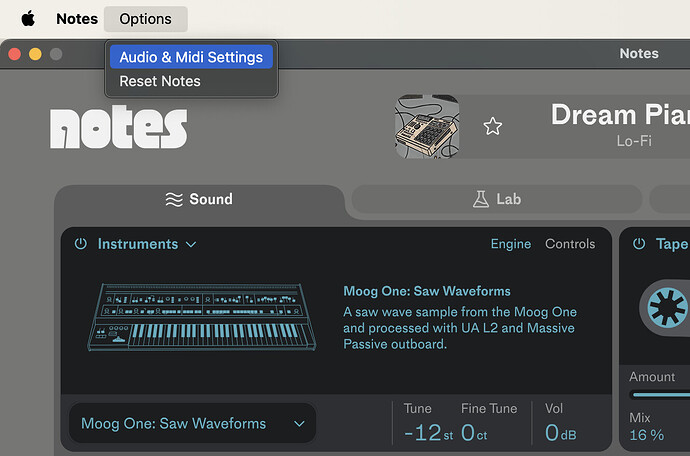Adjust the Tape Amount slider
The height and width of the screenshot is (456, 690).
pos(660,394)
